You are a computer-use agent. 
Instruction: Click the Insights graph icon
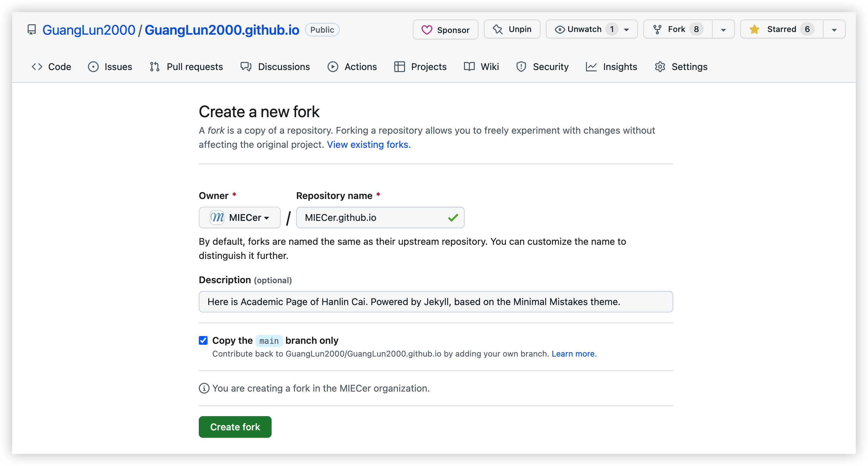(x=592, y=67)
